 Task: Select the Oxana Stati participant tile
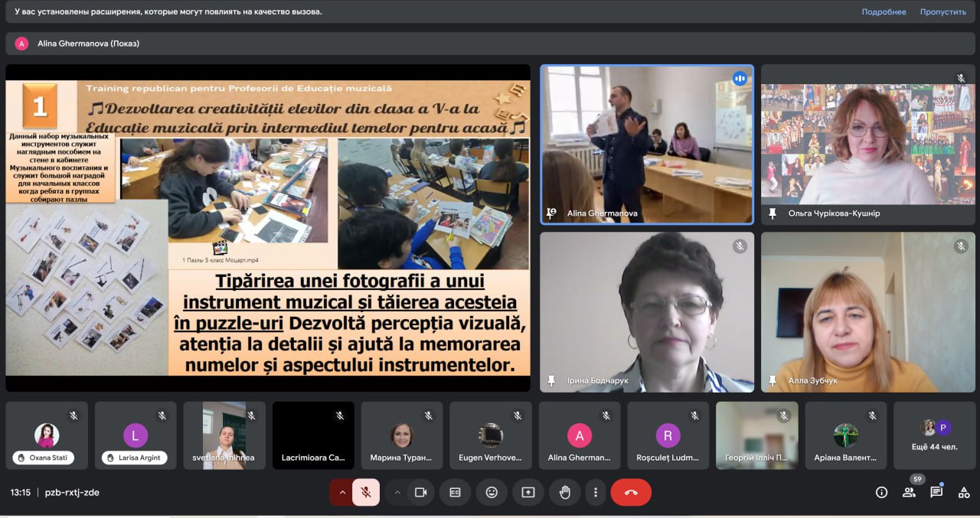coord(47,435)
